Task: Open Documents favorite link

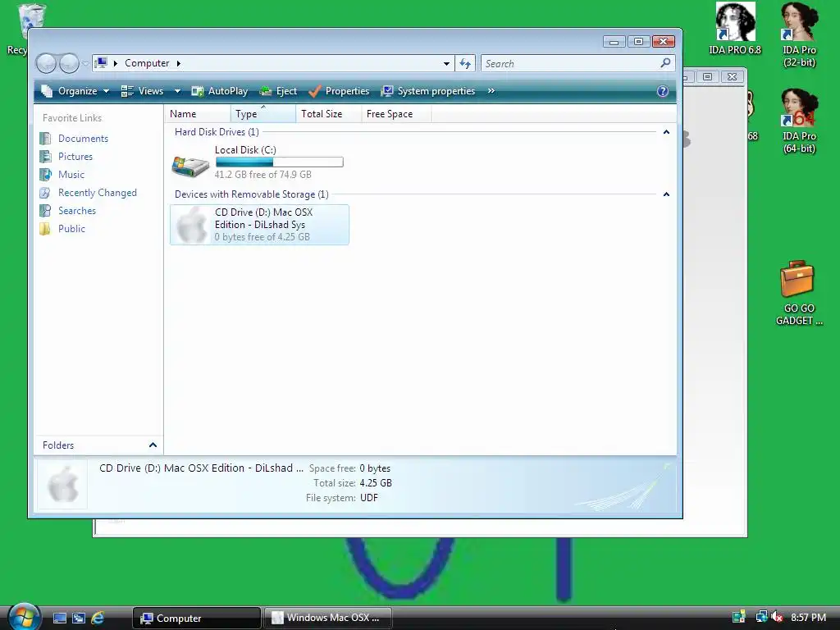Action: click(x=83, y=138)
